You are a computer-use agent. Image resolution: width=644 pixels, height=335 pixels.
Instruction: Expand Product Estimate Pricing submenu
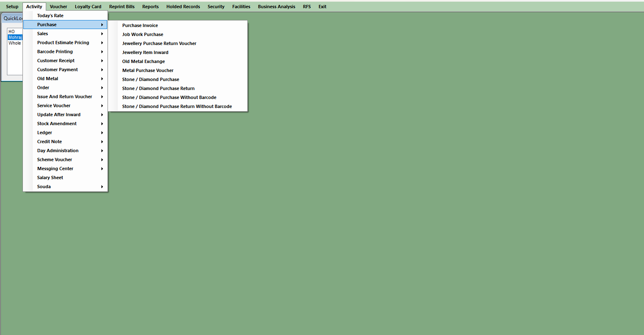(x=65, y=43)
